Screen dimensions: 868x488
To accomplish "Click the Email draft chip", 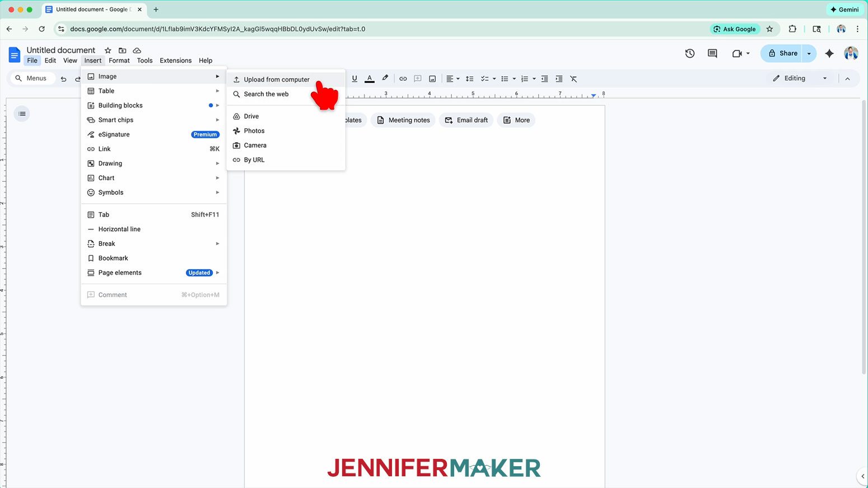I will click(x=466, y=120).
